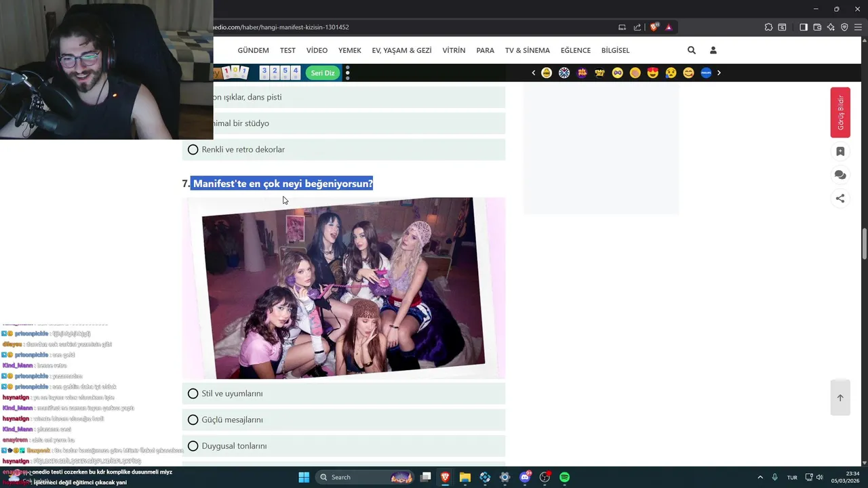Click the red Görüş Bildir feedback button
The height and width of the screenshot is (488, 868).
840,113
